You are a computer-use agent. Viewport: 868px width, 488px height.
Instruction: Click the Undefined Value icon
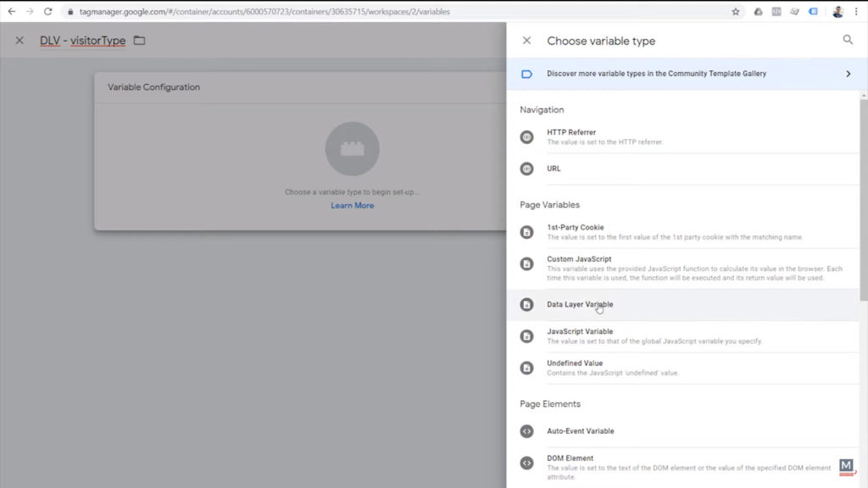(x=526, y=368)
